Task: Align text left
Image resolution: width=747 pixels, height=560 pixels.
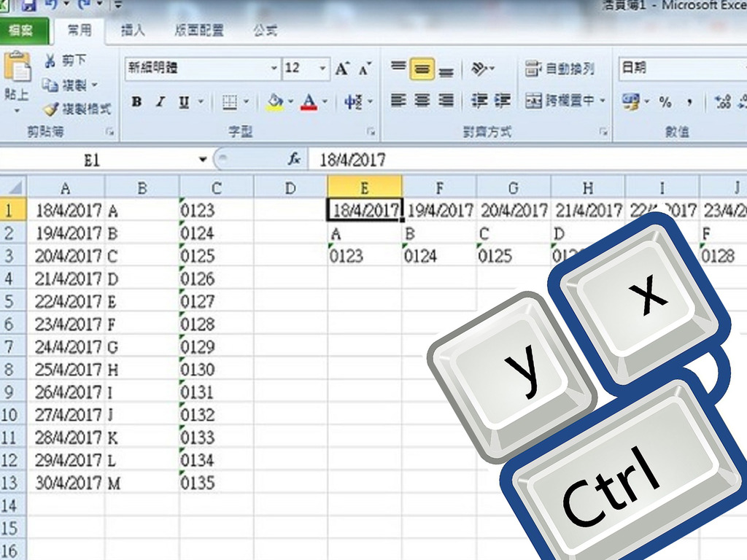Action: 398,101
